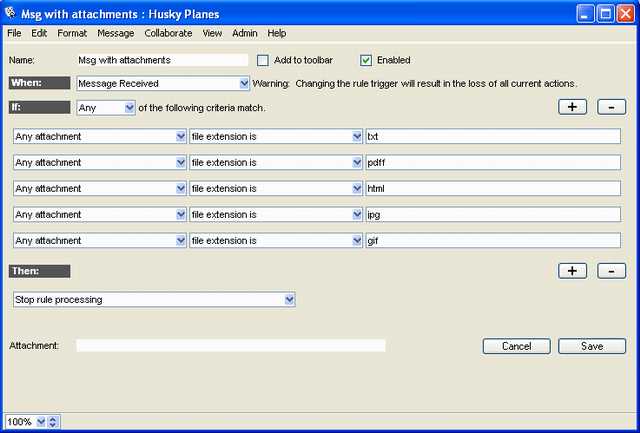Click the Cancel button

(516, 346)
